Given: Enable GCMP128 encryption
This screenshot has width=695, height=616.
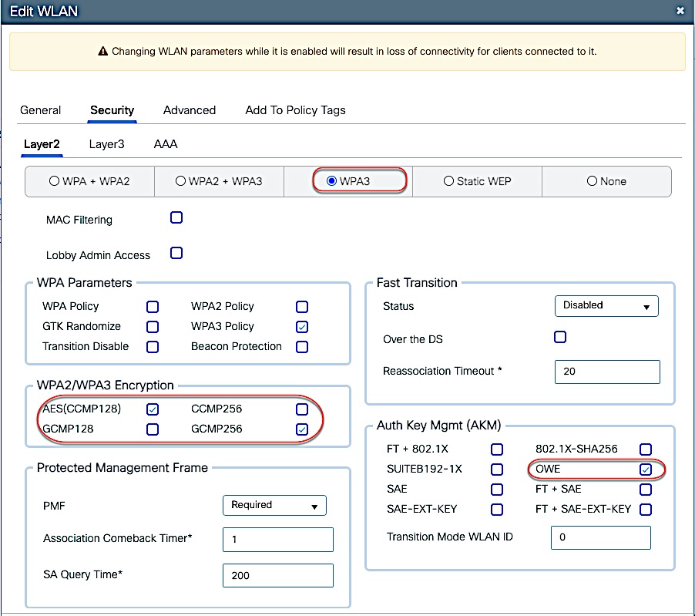Looking at the screenshot, I should coord(152,429).
